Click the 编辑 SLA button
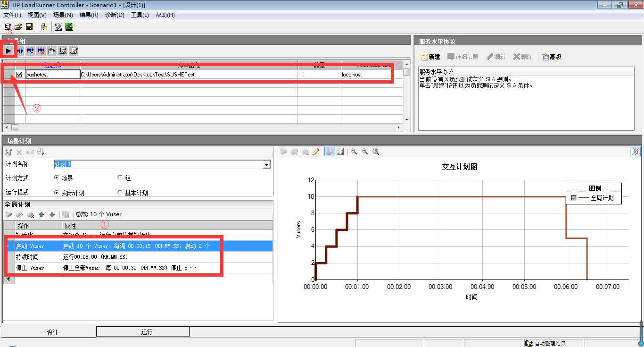The width and height of the screenshot is (644, 347). coord(496,57)
